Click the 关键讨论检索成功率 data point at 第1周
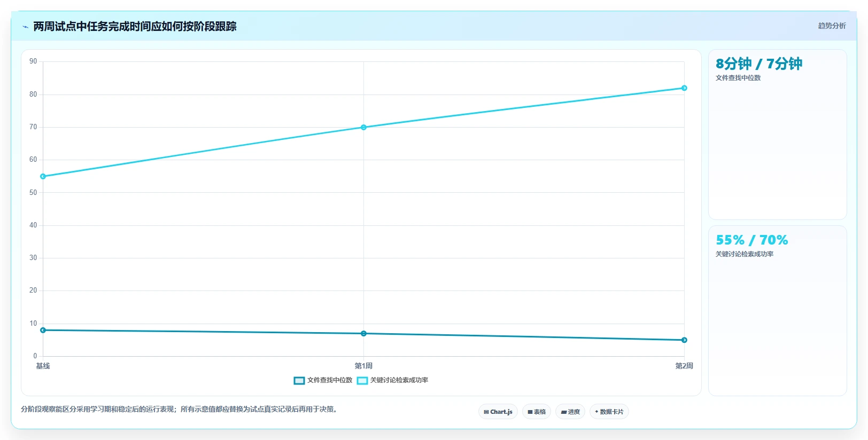Screen dimensions: 868x440 pyautogui.click(x=363, y=127)
